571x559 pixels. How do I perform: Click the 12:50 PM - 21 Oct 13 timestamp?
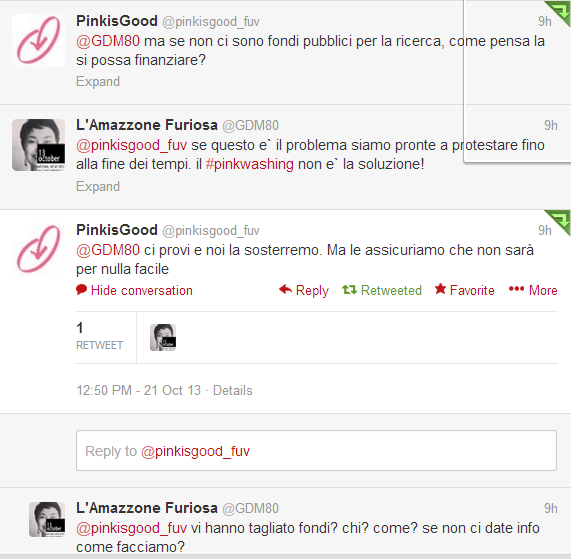138,390
